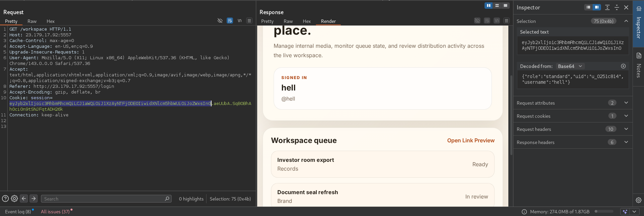Open request search settings gear

point(14,199)
